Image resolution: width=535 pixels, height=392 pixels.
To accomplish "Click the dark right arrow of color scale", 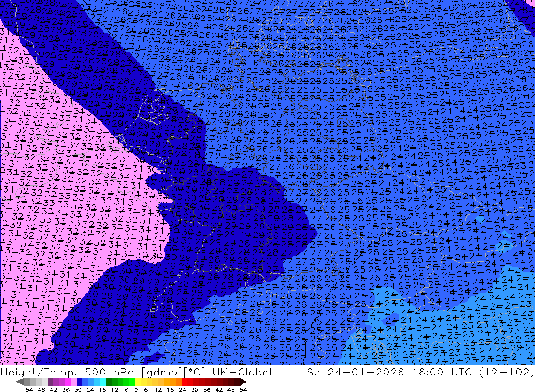I will point(243,382).
